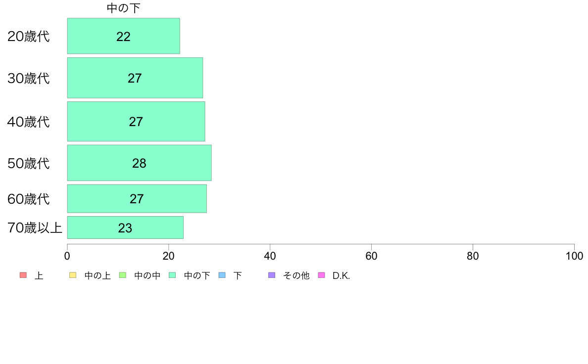Click the 60歳代 bar
Viewport: 588px width, 364px height.
(x=137, y=199)
